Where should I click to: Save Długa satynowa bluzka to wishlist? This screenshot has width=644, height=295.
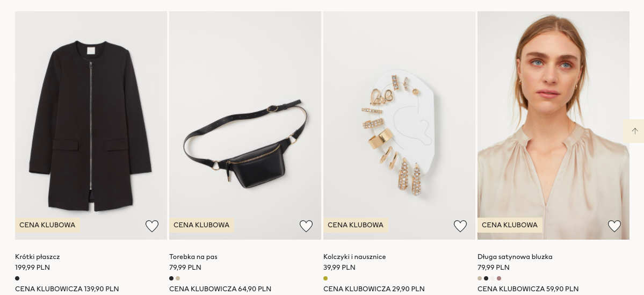click(614, 226)
